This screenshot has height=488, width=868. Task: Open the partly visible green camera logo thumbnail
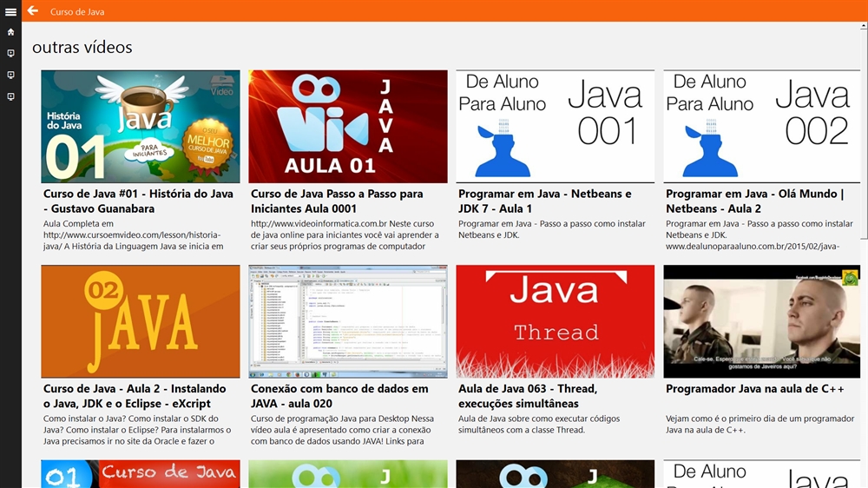point(348,473)
